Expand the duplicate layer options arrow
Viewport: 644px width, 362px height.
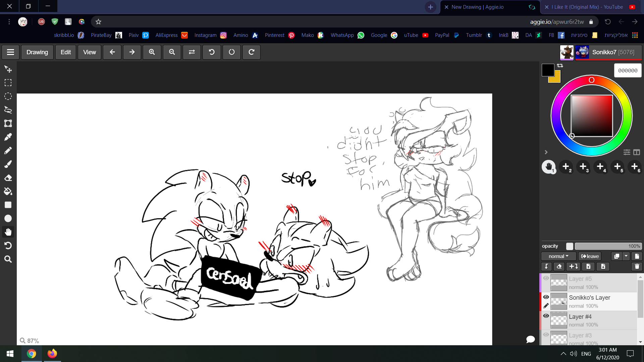(x=626, y=256)
